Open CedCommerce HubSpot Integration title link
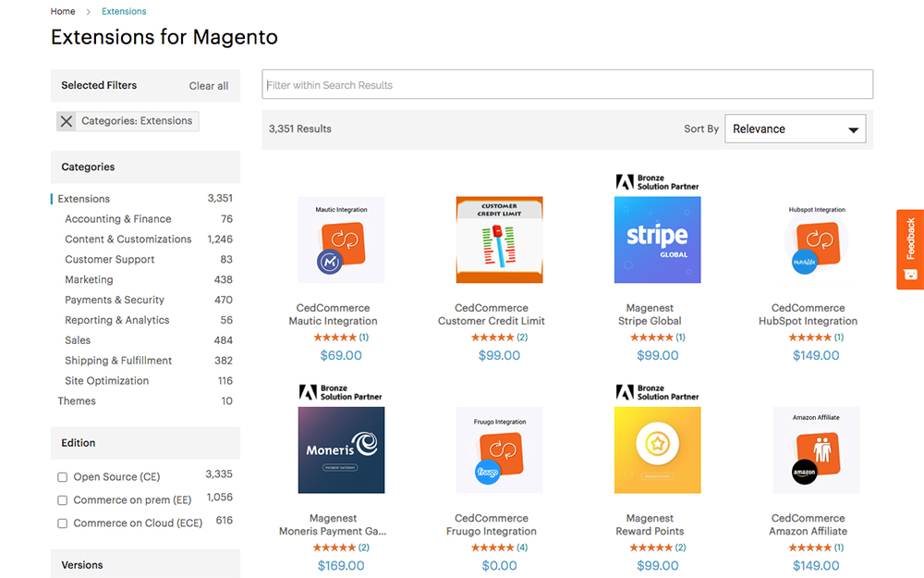The height and width of the screenshot is (578, 924). (x=808, y=314)
